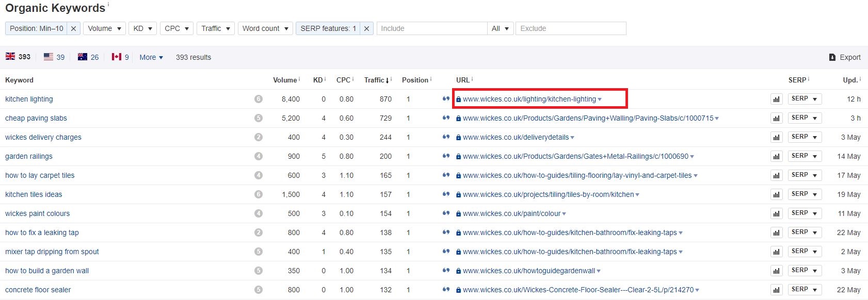Screen dimensions: 868x300
Task: Open the kitchen lighting keyword link
Action: point(29,99)
